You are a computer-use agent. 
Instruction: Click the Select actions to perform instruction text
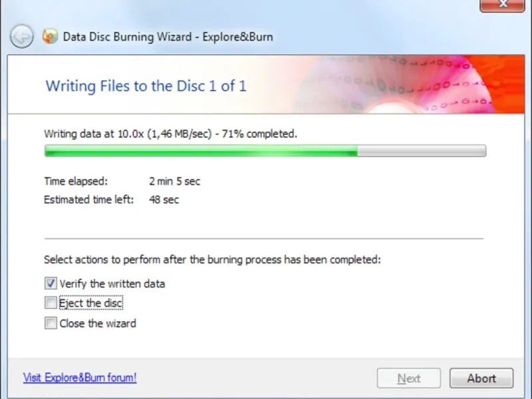point(212,260)
